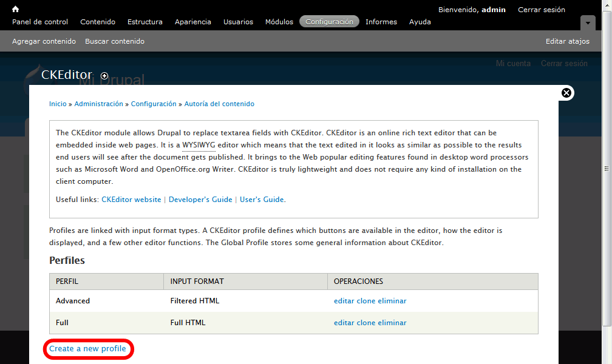Collapse the shortcuts drawer arrow toggle
The width and height of the screenshot is (612, 364).
pyautogui.click(x=588, y=23)
